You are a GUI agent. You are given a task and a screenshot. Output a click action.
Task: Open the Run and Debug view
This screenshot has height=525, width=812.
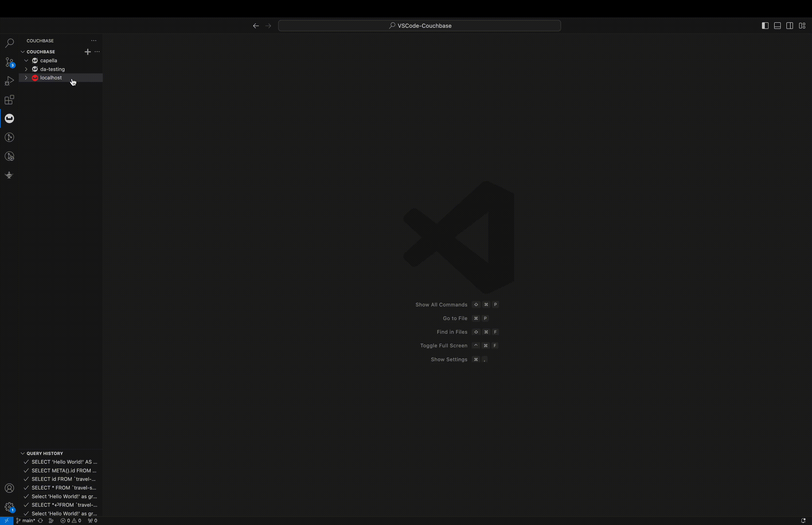(x=9, y=81)
